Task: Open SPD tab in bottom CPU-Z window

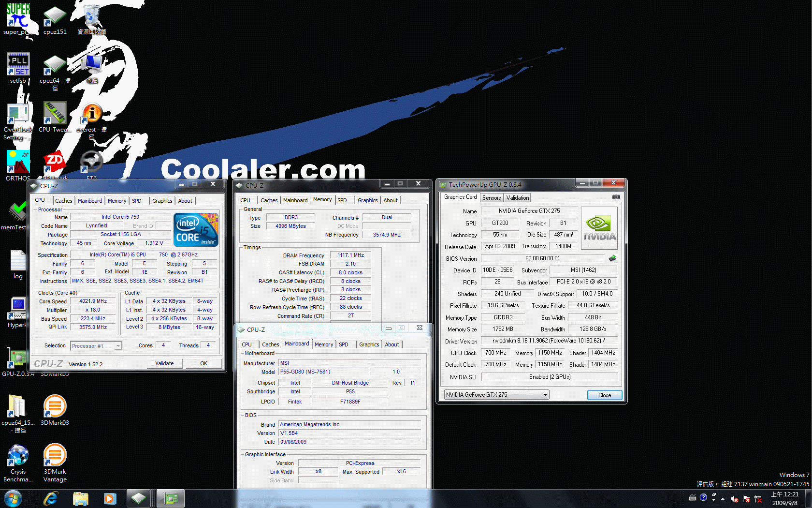Action: click(x=344, y=344)
